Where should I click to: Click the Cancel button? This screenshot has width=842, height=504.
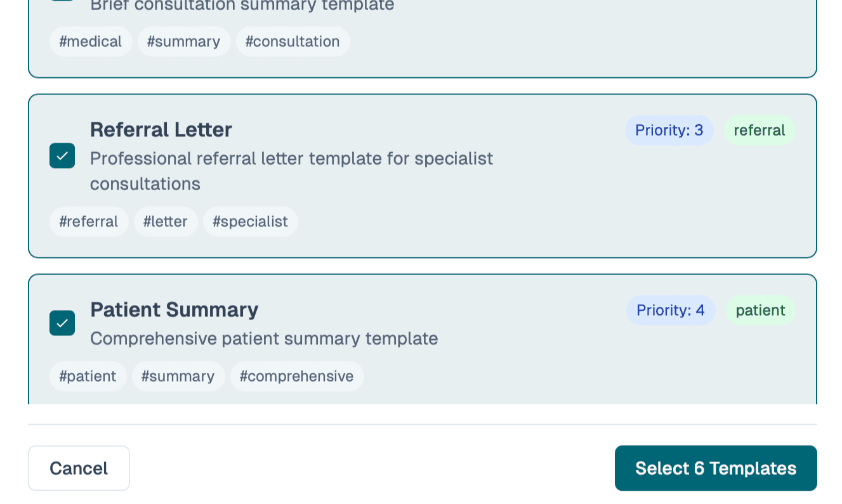(79, 468)
